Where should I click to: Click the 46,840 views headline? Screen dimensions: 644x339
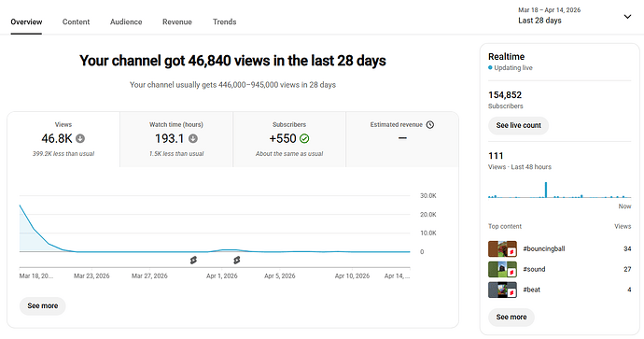pos(233,61)
